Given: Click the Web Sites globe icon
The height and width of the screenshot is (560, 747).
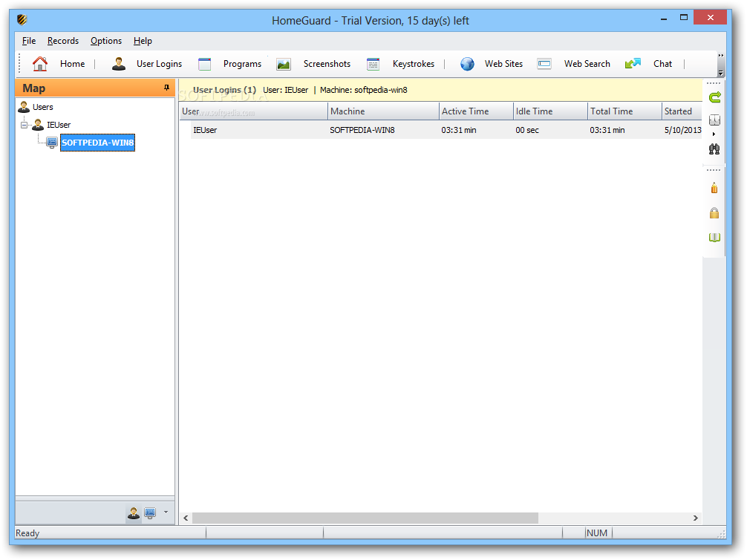Looking at the screenshot, I should (x=467, y=64).
